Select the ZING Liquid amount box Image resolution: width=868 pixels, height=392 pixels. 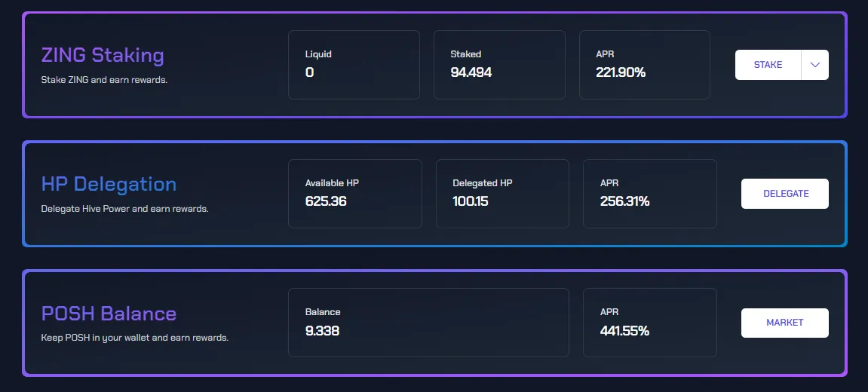point(354,65)
